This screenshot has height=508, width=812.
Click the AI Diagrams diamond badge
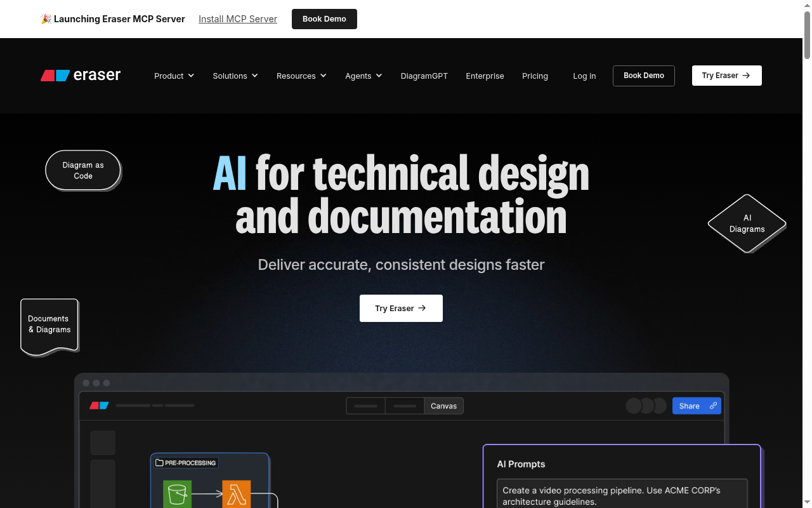pyautogui.click(x=747, y=224)
